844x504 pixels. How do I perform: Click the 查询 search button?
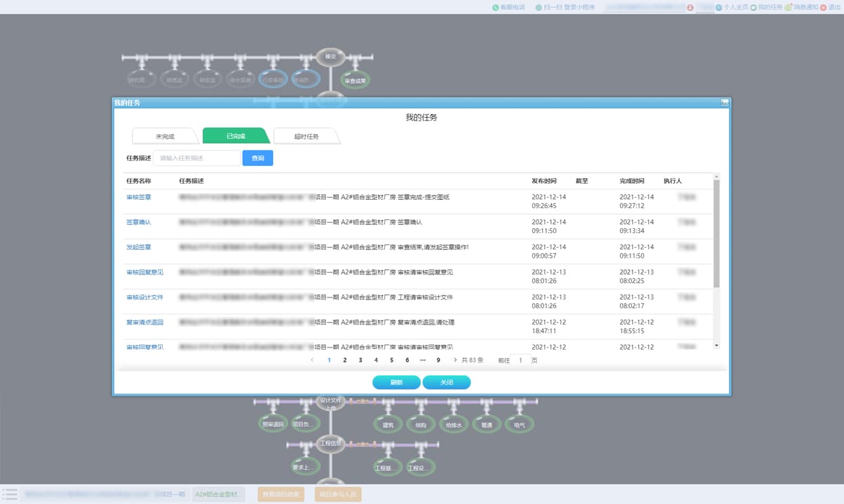click(258, 158)
